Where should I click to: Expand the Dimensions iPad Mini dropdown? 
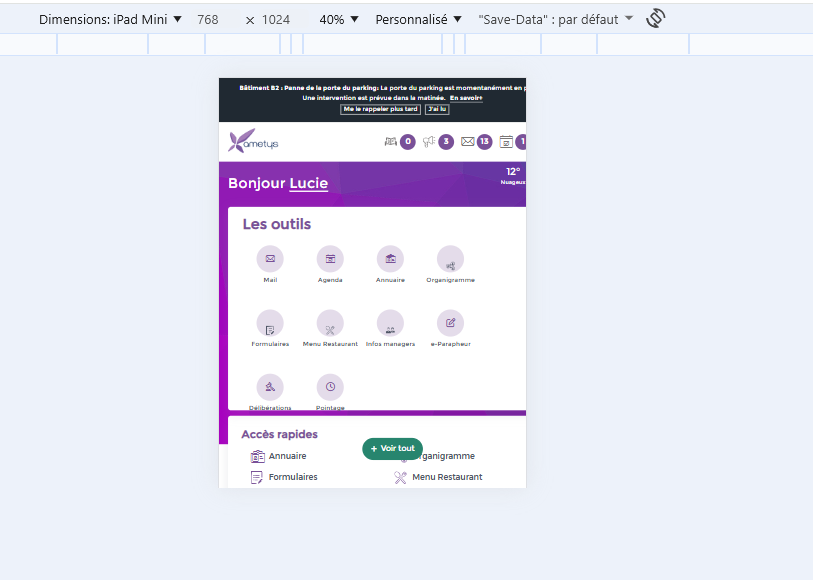(110, 19)
